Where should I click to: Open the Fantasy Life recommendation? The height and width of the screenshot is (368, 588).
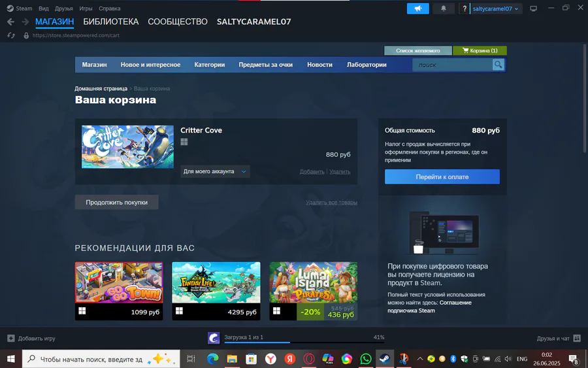point(216,291)
